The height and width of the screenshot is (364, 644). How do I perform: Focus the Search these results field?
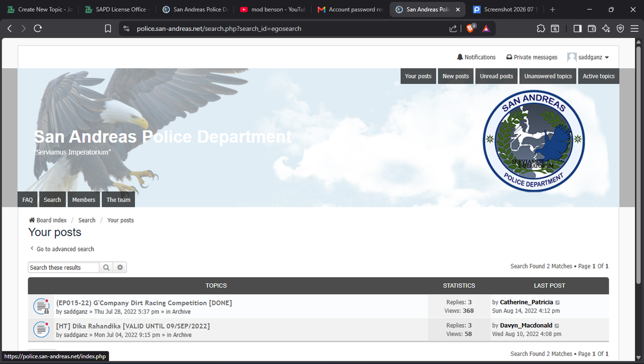(64, 267)
